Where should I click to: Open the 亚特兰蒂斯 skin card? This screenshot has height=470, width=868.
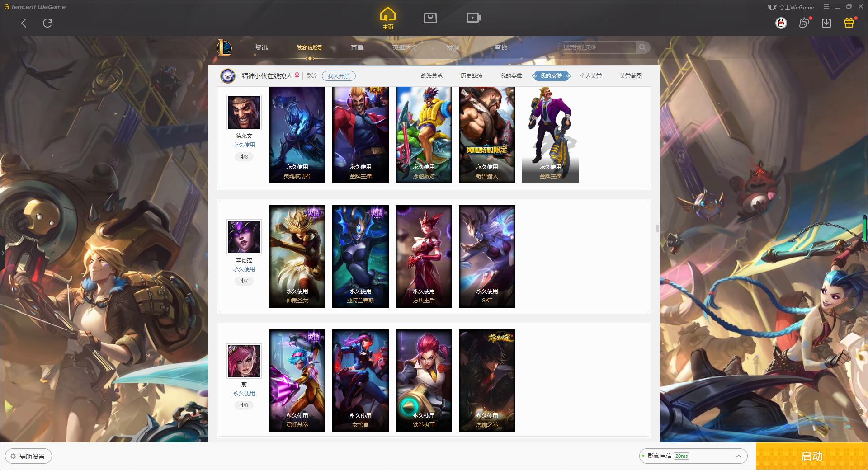coord(360,256)
